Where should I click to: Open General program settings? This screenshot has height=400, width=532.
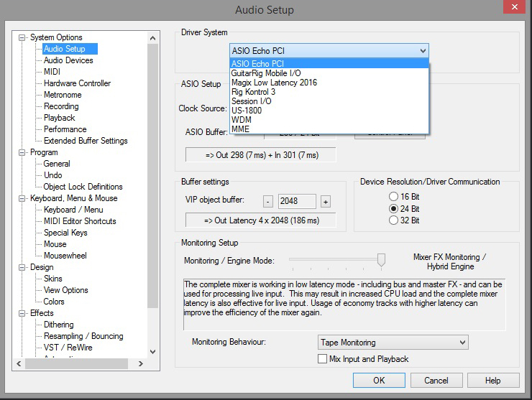pyautogui.click(x=57, y=164)
